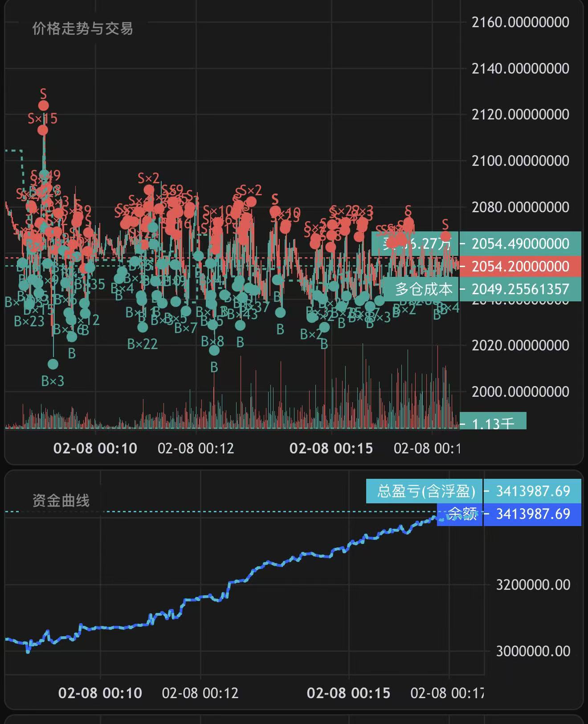Select the red 2054.20000000 price tag
Viewport: 588px width, 724px height.
(x=520, y=266)
